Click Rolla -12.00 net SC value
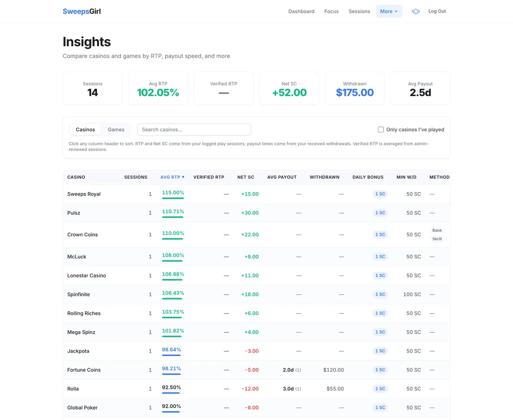513x420 pixels. click(250, 389)
